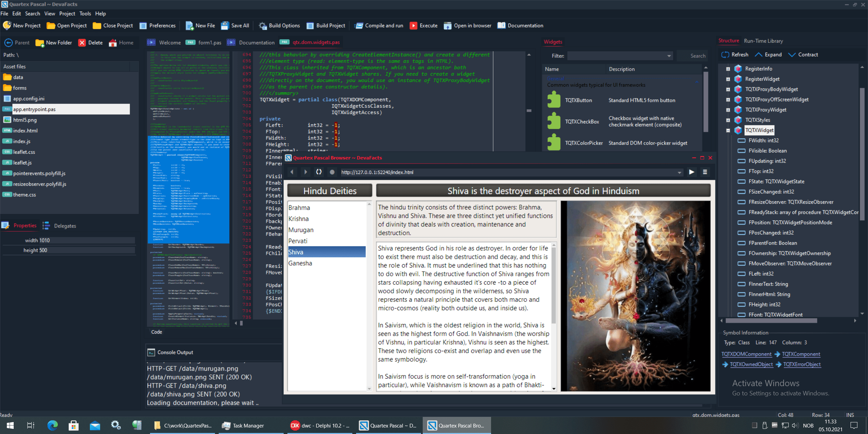Click Save All toolbar icon
This screenshot has width=868, height=434.
click(225, 26)
